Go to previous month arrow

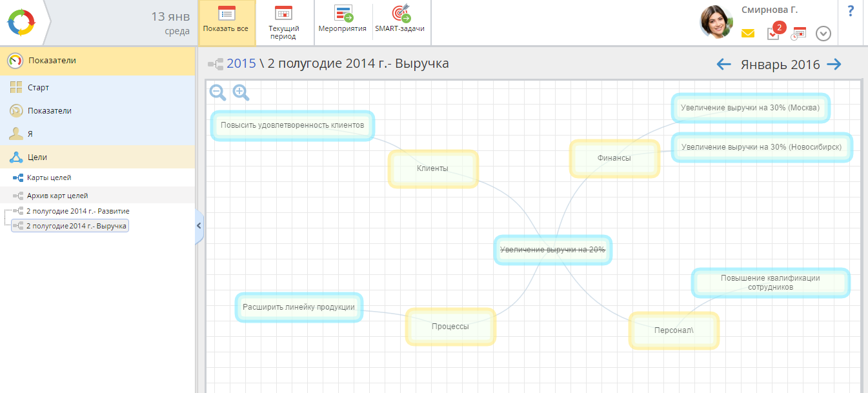point(724,64)
